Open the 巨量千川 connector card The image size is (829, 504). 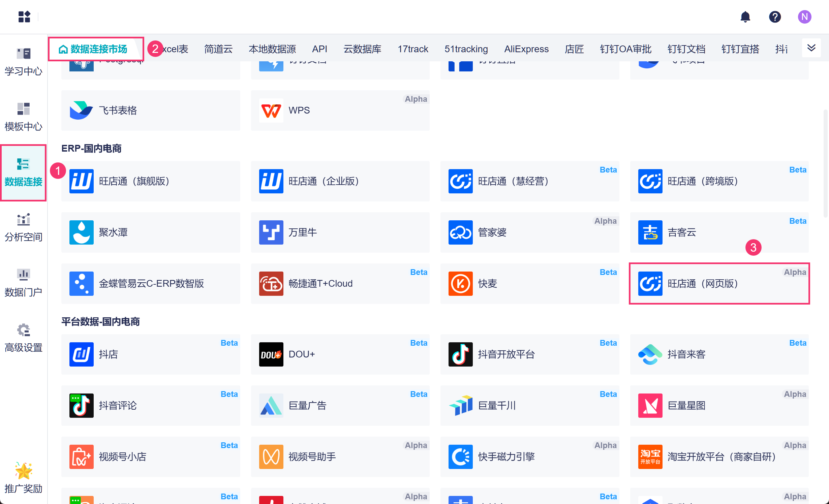530,406
